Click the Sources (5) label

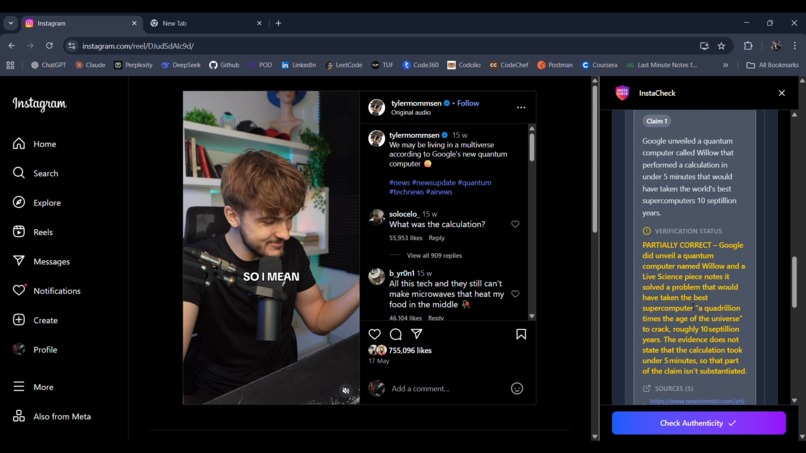673,388
